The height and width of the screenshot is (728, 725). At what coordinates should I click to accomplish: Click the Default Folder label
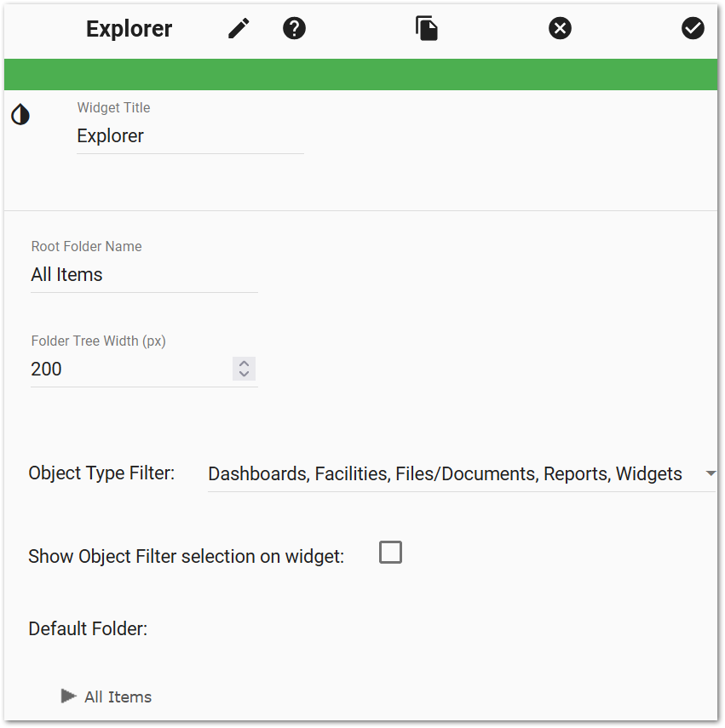[x=88, y=628]
